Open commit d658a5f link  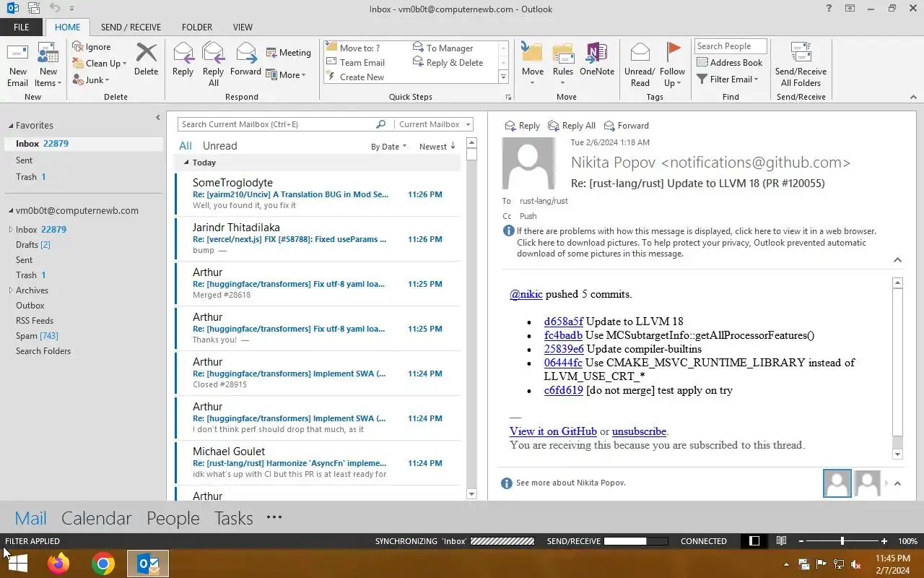563,322
